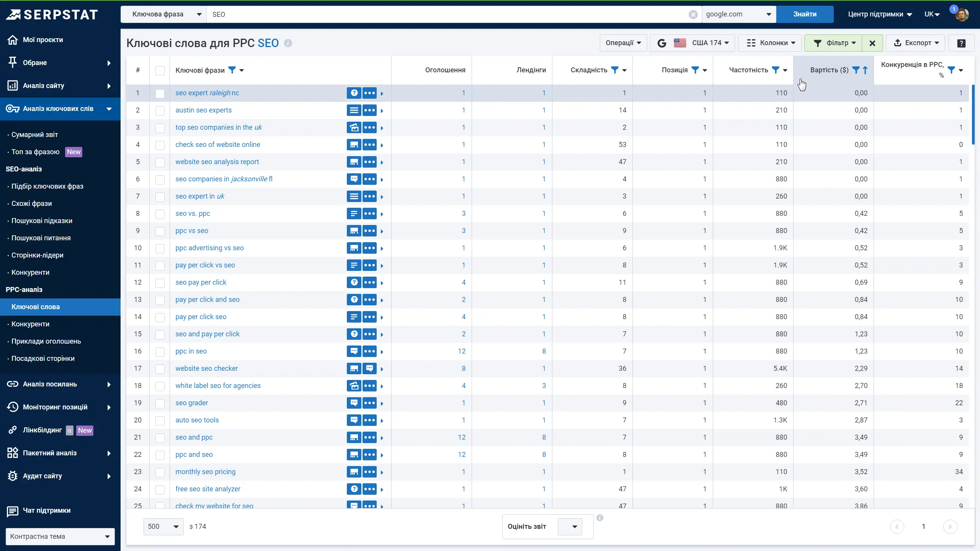Expand row arrow for ppc in seo
This screenshot has height=551, width=980.
point(382,352)
